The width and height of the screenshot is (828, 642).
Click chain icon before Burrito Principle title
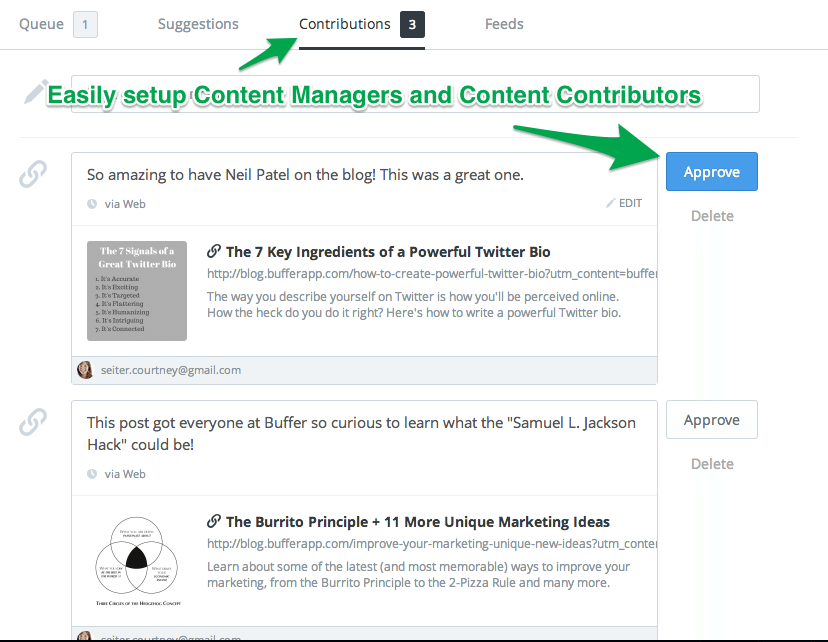coord(213,521)
